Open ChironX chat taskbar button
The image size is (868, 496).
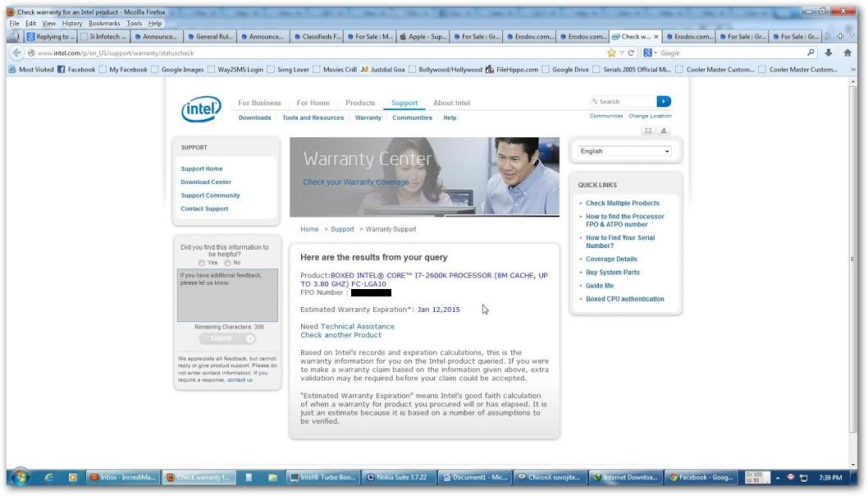(550, 477)
